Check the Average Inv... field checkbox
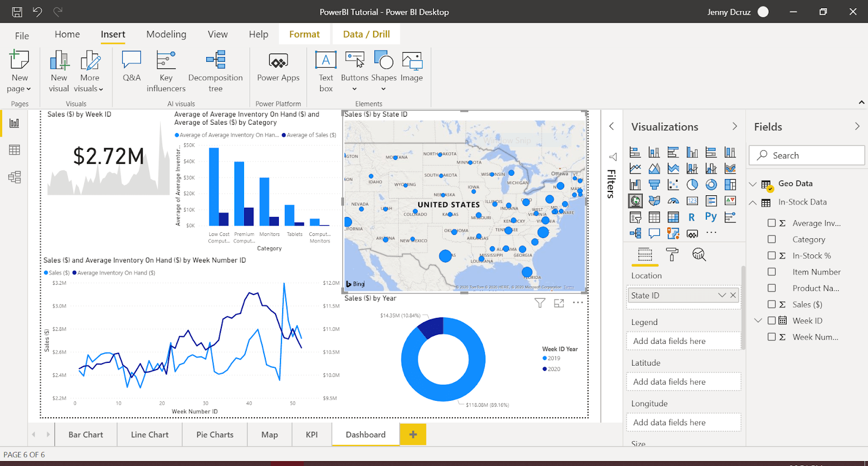The height and width of the screenshot is (466, 868). pyautogui.click(x=771, y=223)
